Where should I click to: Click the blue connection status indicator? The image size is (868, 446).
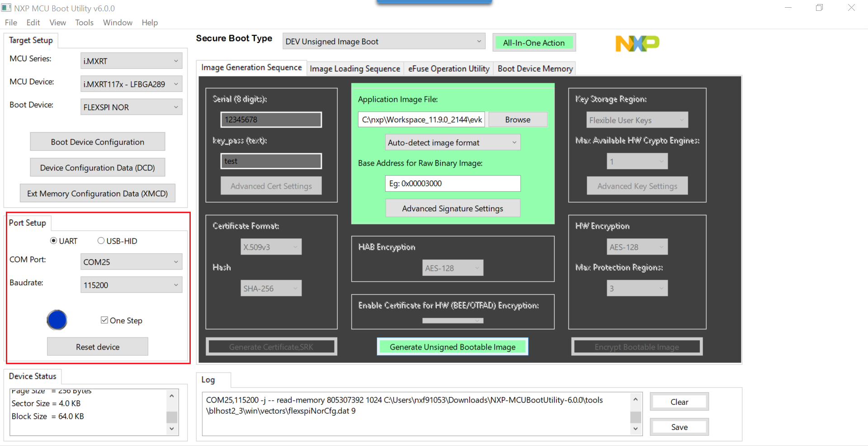click(57, 320)
